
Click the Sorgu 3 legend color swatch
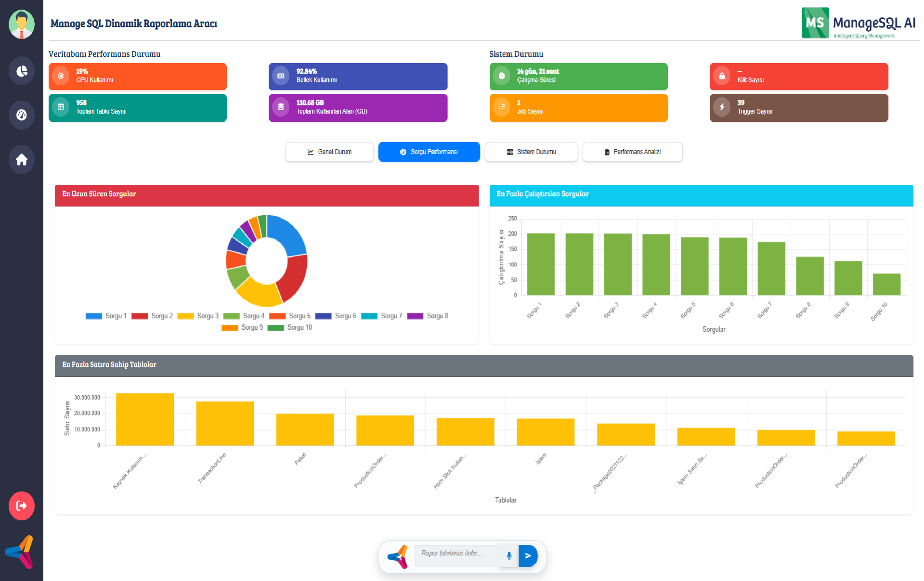[x=186, y=316]
